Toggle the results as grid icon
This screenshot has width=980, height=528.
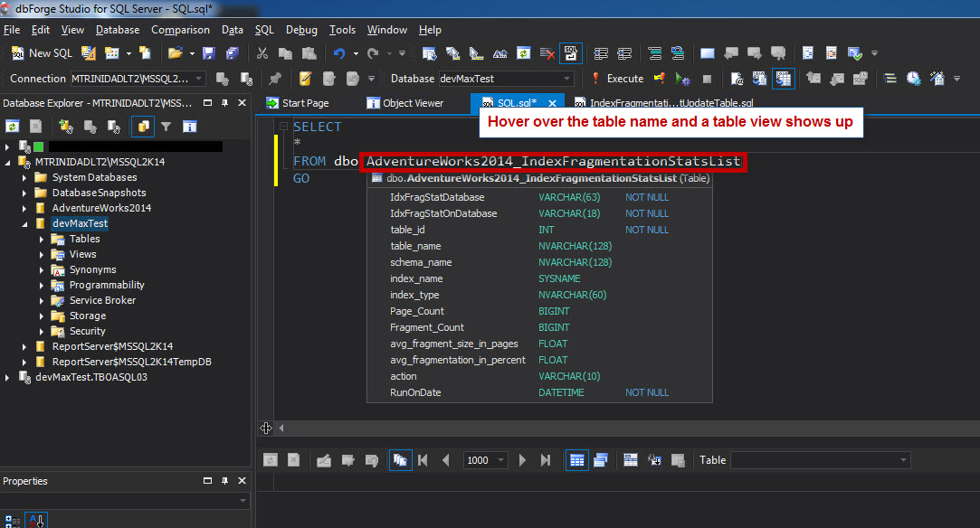(784, 79)
